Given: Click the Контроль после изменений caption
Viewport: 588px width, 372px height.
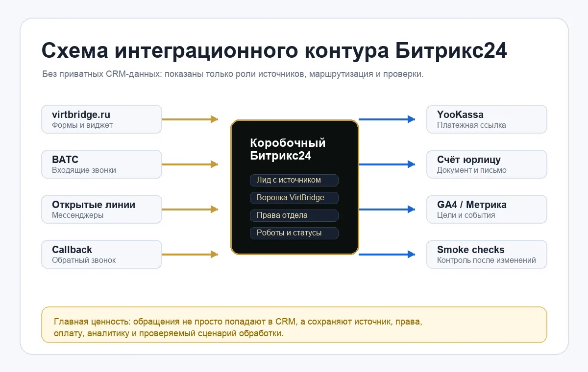Looking at the screenshot, I should point(487,260).
